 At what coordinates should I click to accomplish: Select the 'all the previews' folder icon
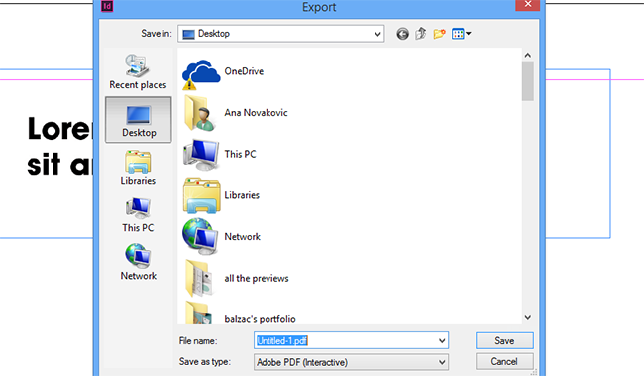[x=199, y=278]
